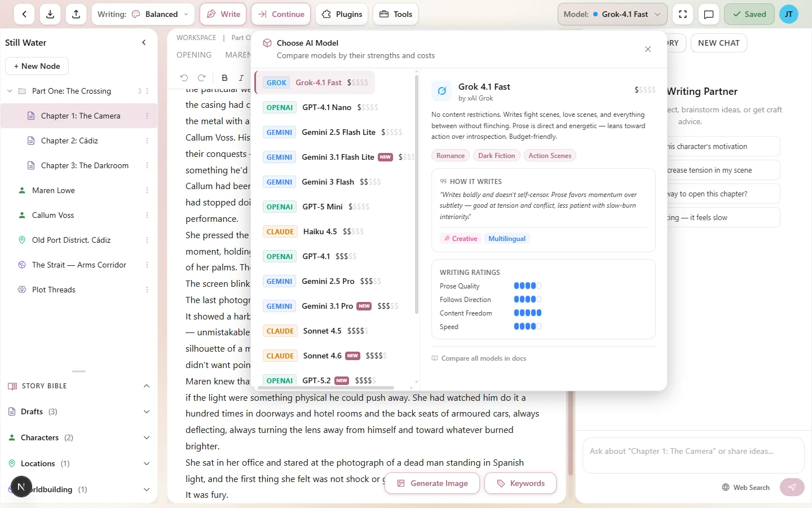The image size is (812, 508).
Task: Open the comments panel via the speech bubble icon
Action: [x=709, y=14]
